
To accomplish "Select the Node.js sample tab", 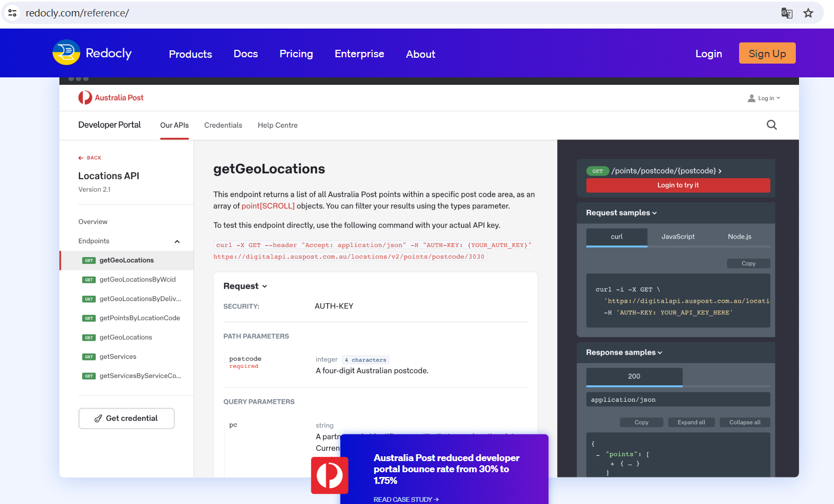I will (740, 237).
